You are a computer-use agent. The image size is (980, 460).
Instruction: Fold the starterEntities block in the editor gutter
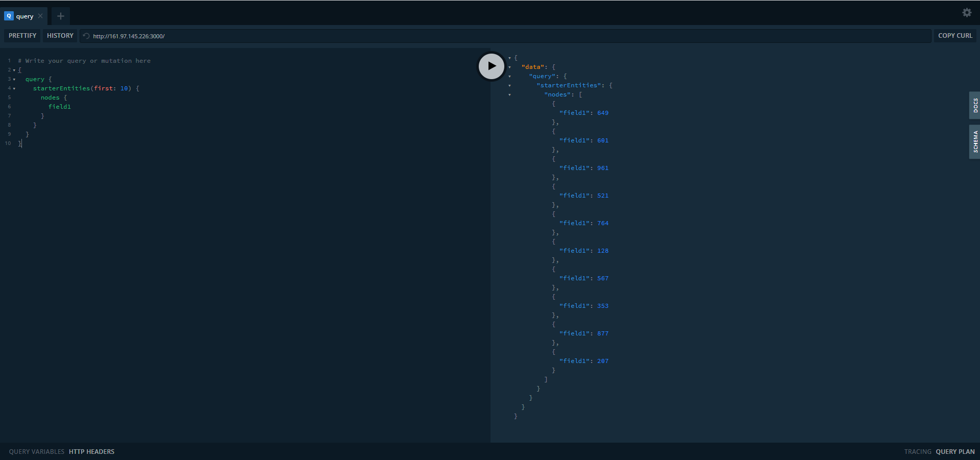14,88
